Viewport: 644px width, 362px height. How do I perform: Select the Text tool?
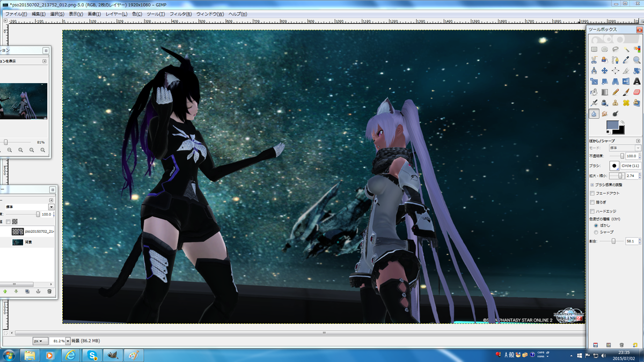[637, 82]
